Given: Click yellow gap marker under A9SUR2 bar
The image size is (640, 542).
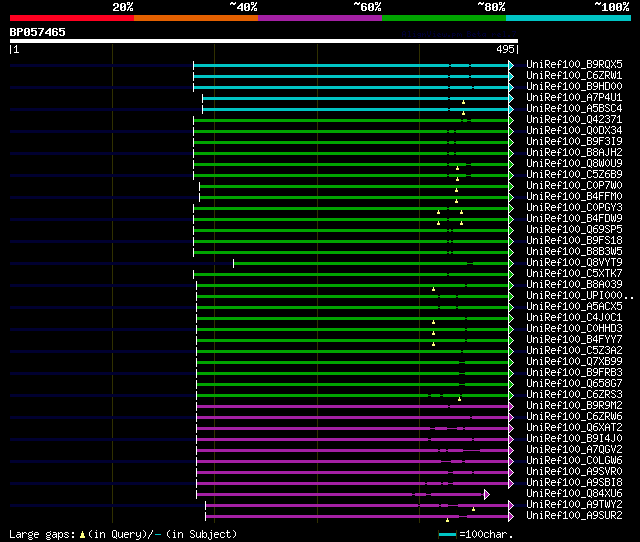Looking at the screenshot, I should (447, 520).
